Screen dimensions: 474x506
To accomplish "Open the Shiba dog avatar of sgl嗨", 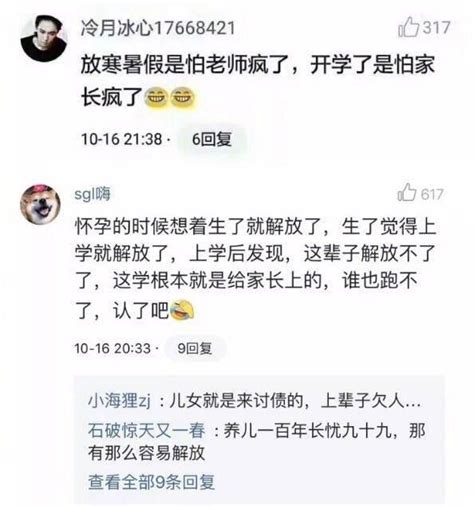I will pos(40,204).
